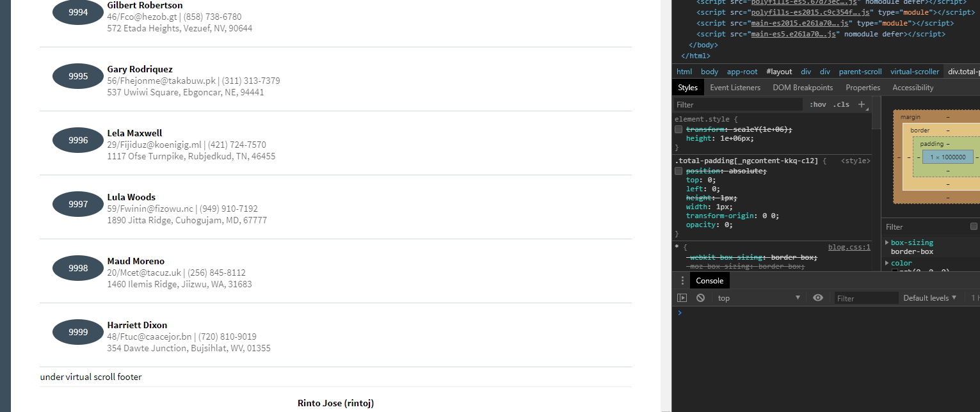Expand the box-sizing computed property

[x=887, y=242]
